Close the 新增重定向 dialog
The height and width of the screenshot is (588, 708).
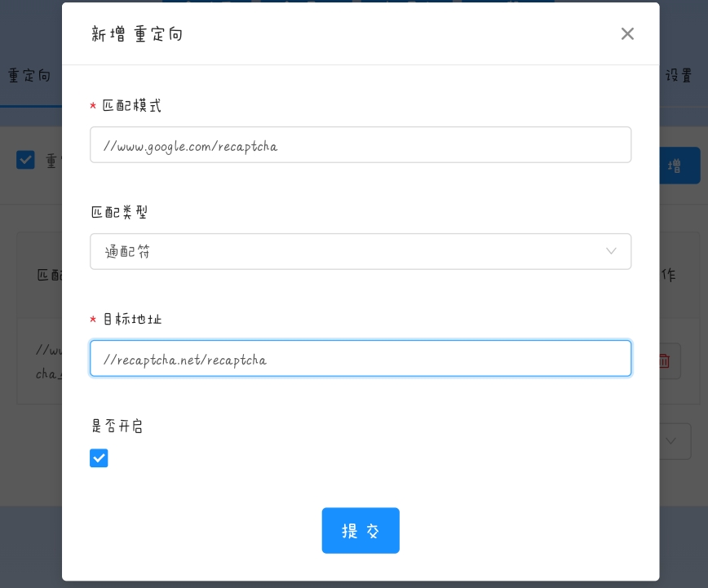[x=627, y=33]
